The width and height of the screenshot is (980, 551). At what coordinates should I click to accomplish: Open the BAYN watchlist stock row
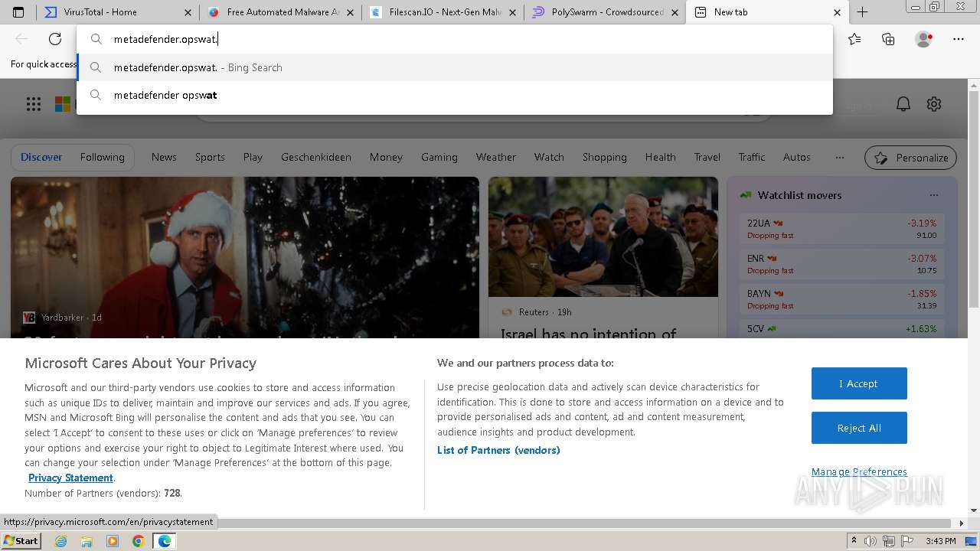point(842,298)
